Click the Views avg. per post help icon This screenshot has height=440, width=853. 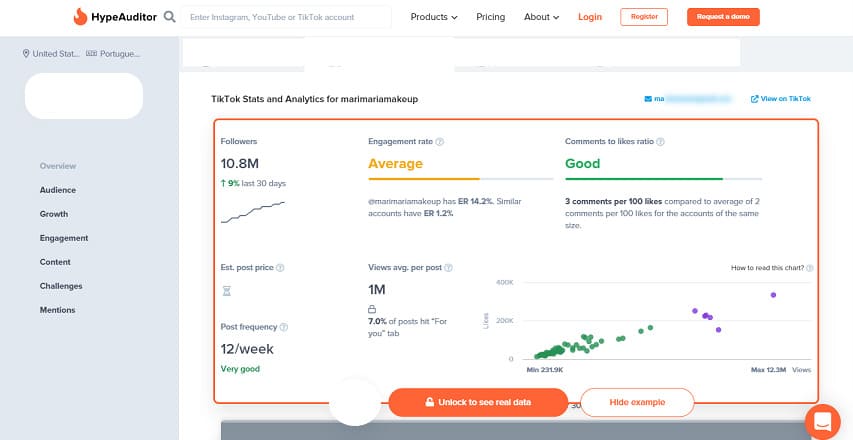449,268
